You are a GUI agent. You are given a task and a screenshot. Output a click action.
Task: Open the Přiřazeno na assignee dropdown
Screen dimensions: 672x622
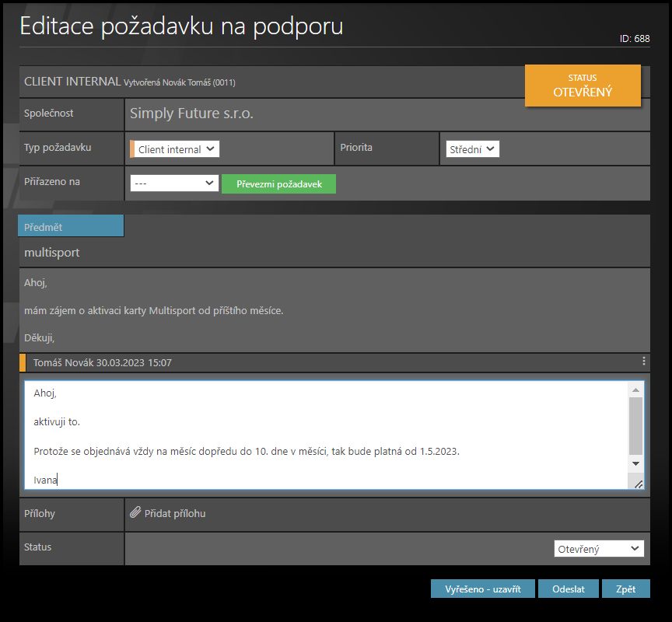click(x=174, y=183)
